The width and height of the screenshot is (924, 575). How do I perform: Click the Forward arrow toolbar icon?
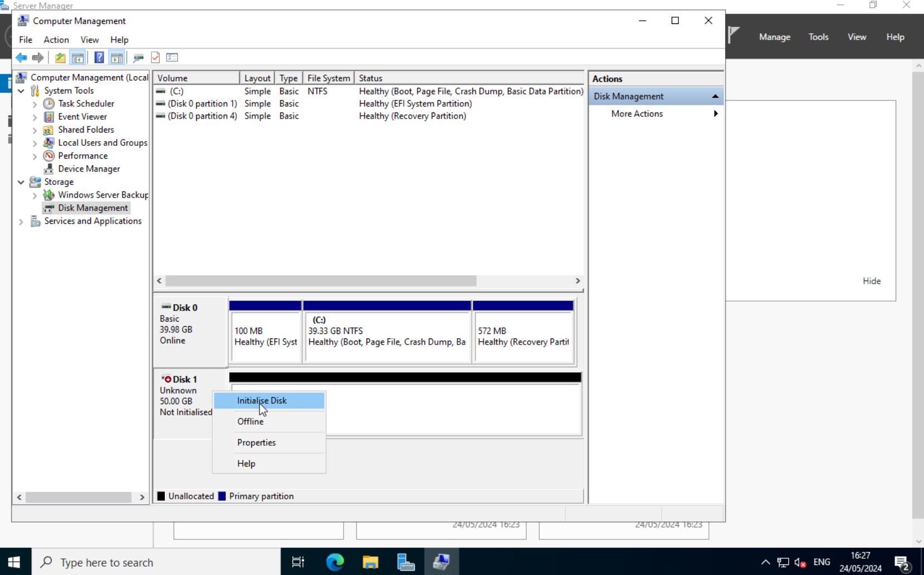38,57
